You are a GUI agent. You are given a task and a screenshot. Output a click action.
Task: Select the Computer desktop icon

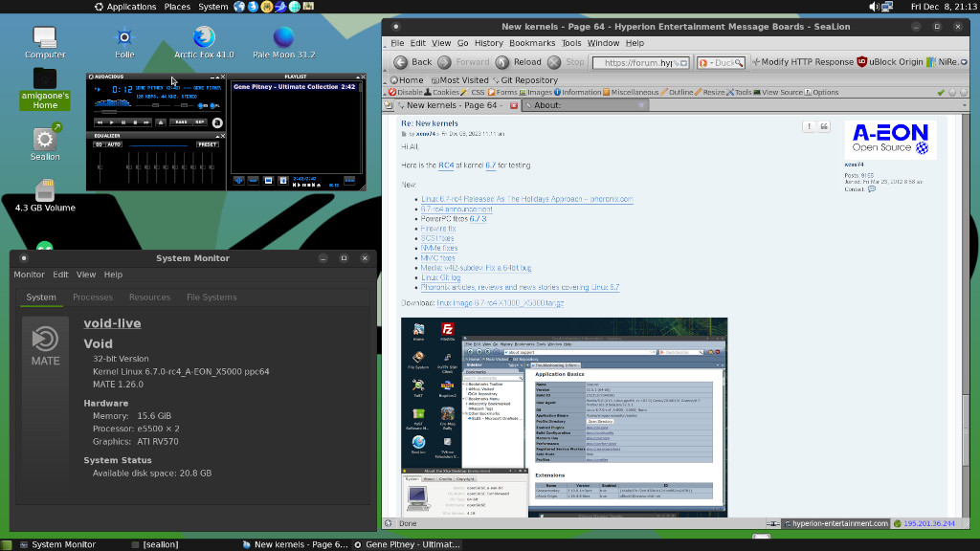pos(45,42)
